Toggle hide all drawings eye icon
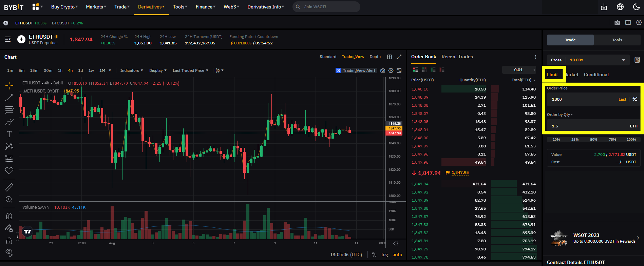644x266 pixels. tap(9, 253)
